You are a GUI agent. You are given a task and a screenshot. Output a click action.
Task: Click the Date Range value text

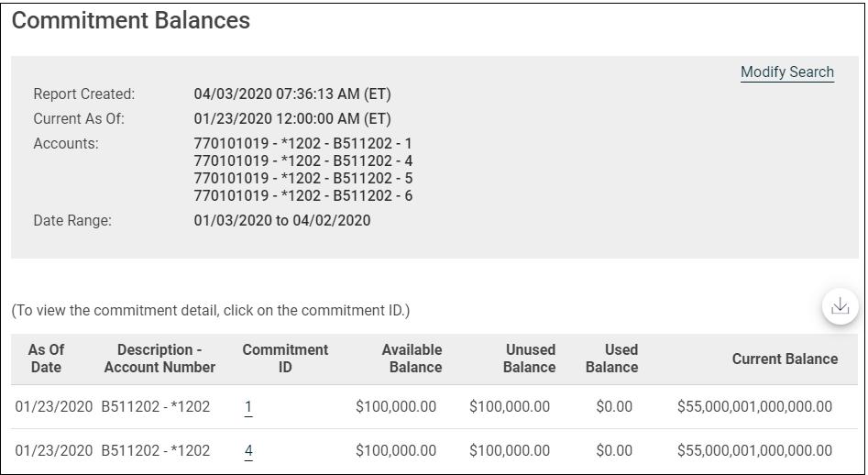click(x=282, y=221)
